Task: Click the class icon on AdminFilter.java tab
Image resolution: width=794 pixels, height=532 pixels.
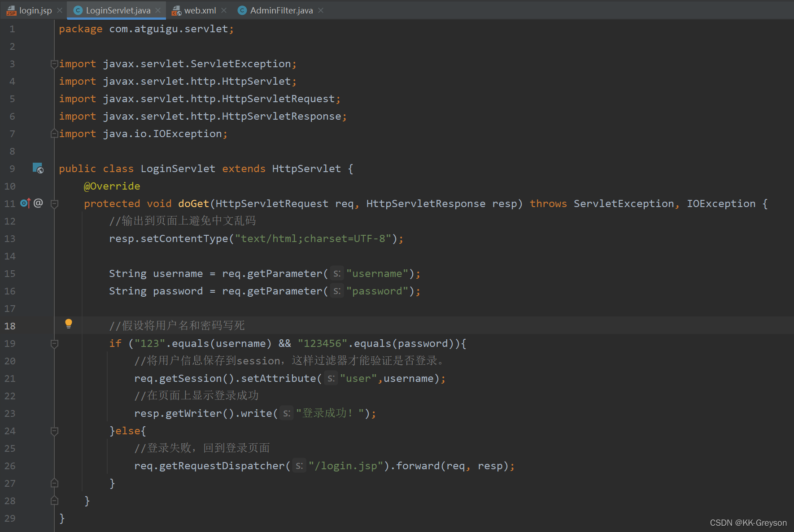Action: tap(242, 10)
